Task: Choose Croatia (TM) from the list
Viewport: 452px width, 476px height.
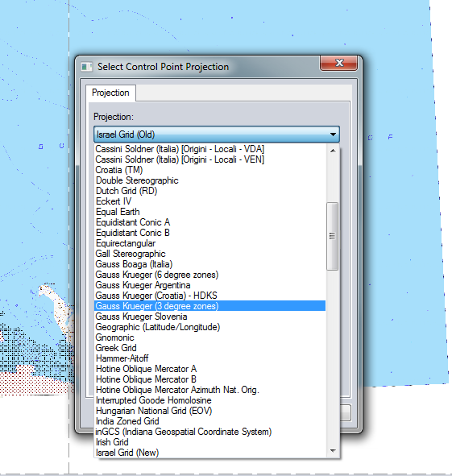Action: pyautogui.click(x=210, y=170)
